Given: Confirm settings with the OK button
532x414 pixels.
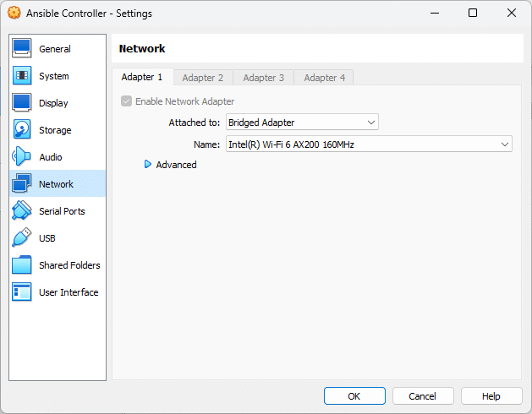Looking at the screenshot, I should point(354,396).
